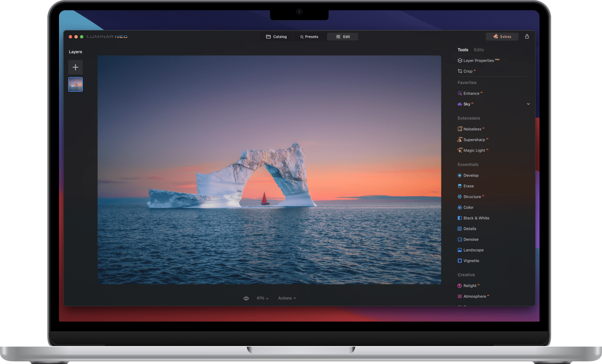Open the Vignette tool icon
This screenshot has height=364, width=602.
click(460, 261)
